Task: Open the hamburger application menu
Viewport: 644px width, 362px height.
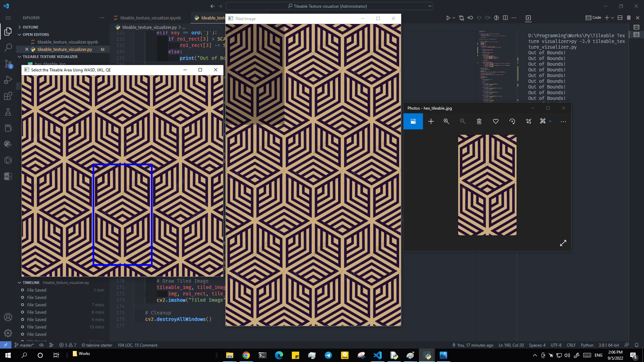Action: pyautogui.click(x=8, y=18)
